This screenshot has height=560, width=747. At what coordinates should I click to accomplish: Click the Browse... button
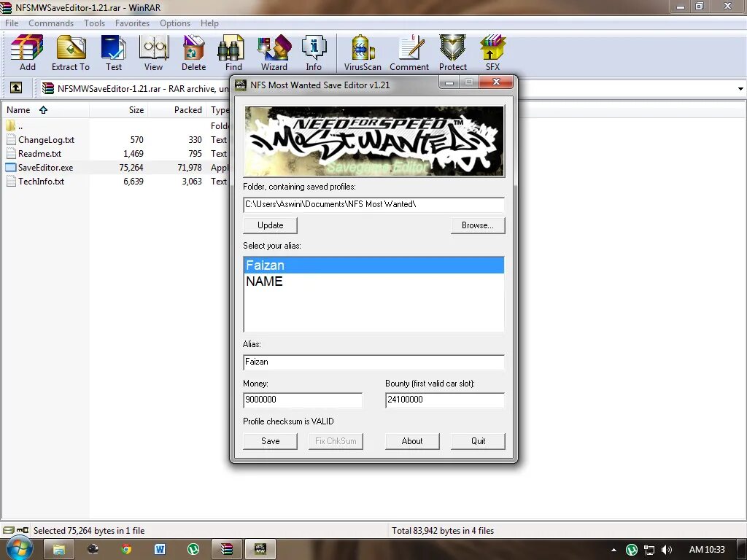point(478,225)
